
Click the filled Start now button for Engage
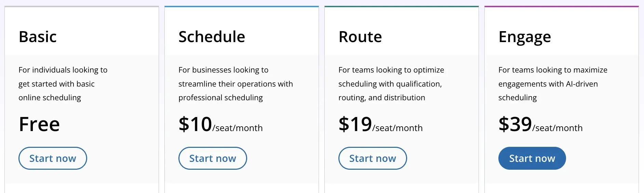[532, 158]
